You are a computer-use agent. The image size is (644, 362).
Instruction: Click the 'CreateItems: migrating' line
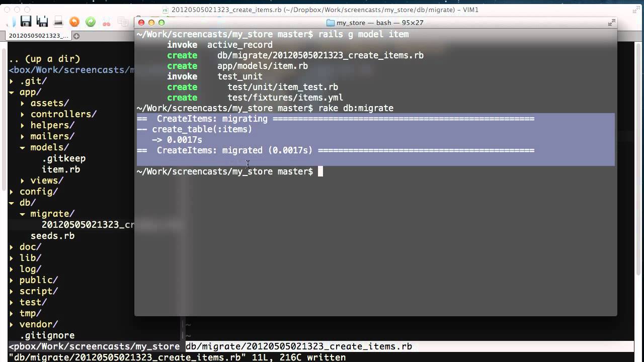(336, 119)
